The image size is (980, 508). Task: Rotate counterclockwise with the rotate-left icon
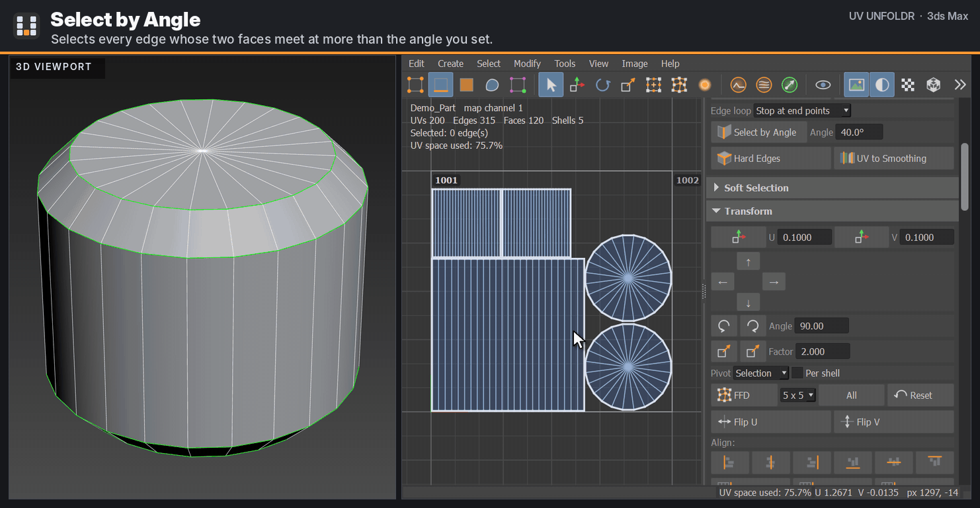(x=723, y=326)
